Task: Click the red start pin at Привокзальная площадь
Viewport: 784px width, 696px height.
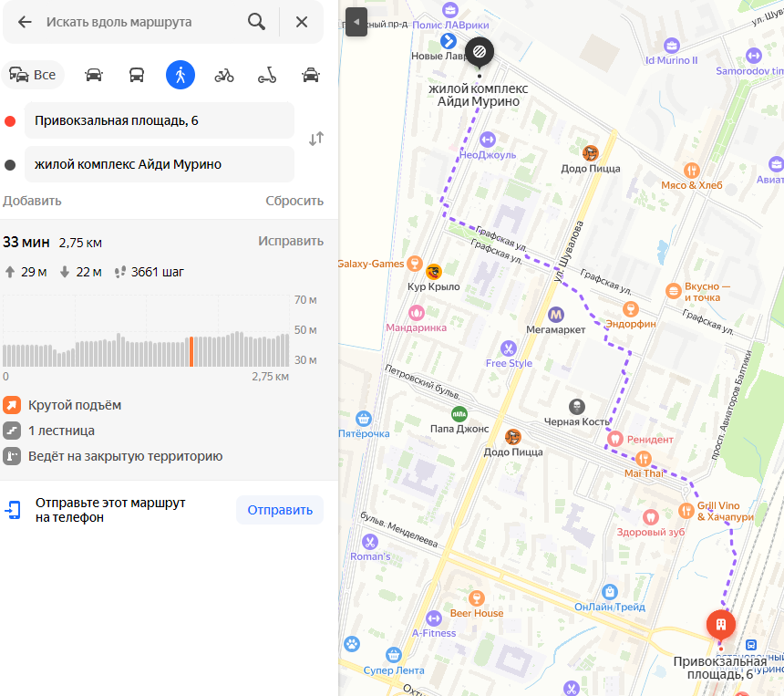Action: coord(720,625)
